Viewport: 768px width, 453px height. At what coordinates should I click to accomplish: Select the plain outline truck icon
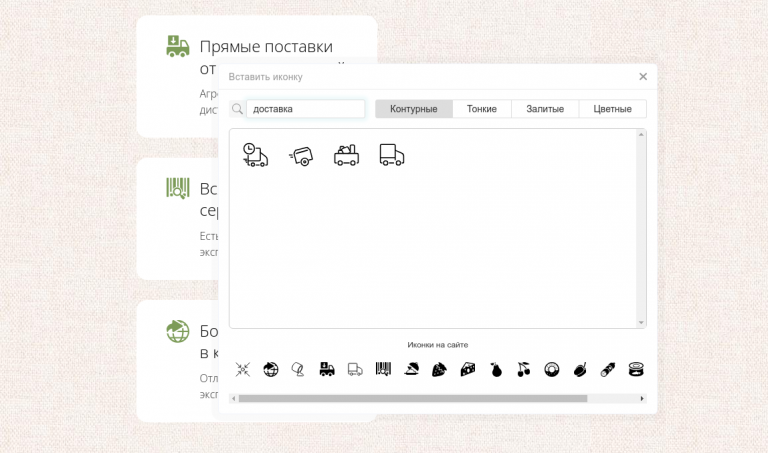click(392, 155)
